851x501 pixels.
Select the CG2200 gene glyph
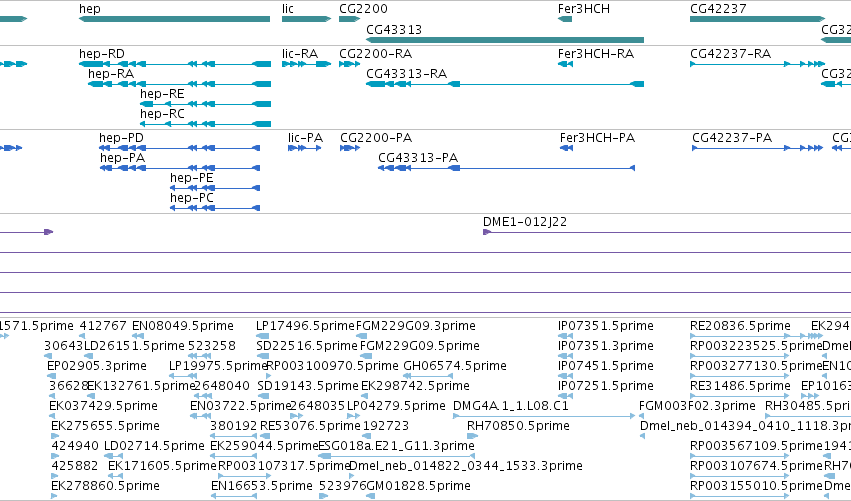pos(350,19)
